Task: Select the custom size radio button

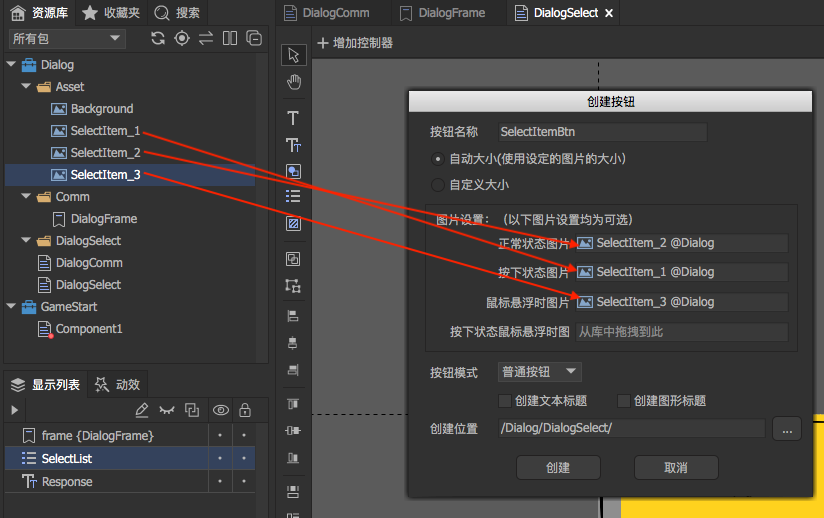Action: click(x=437, y=184)
